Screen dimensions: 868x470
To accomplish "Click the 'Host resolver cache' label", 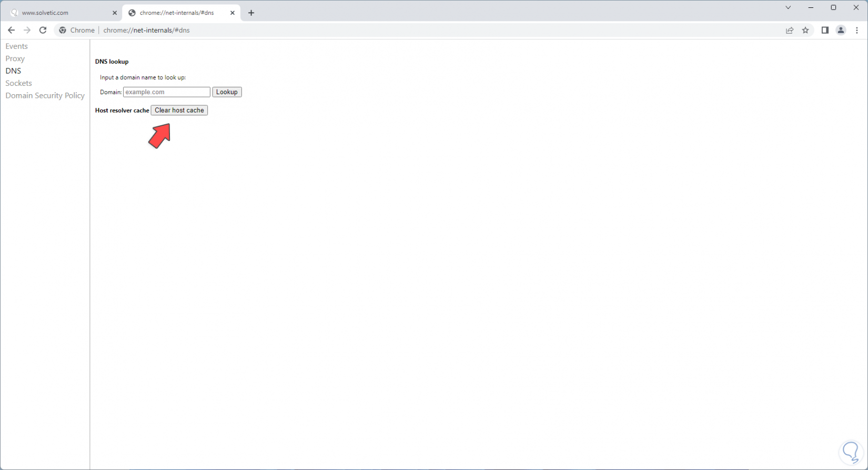I will (122, 111).
